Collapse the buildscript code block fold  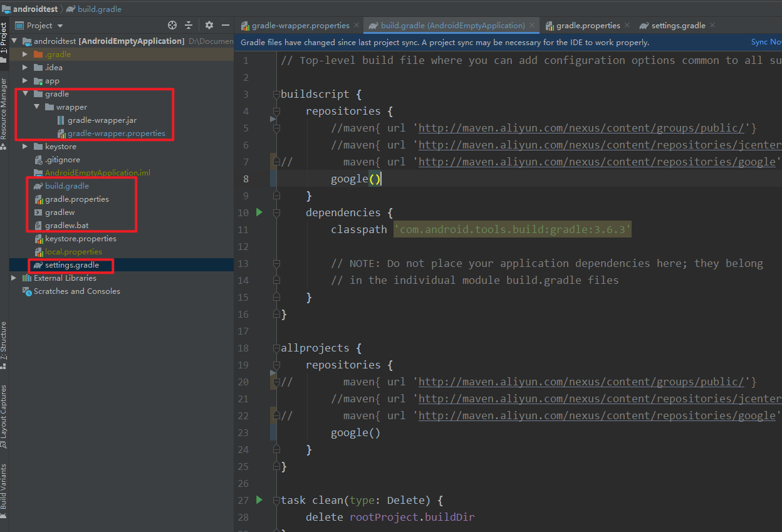point(276,94)
